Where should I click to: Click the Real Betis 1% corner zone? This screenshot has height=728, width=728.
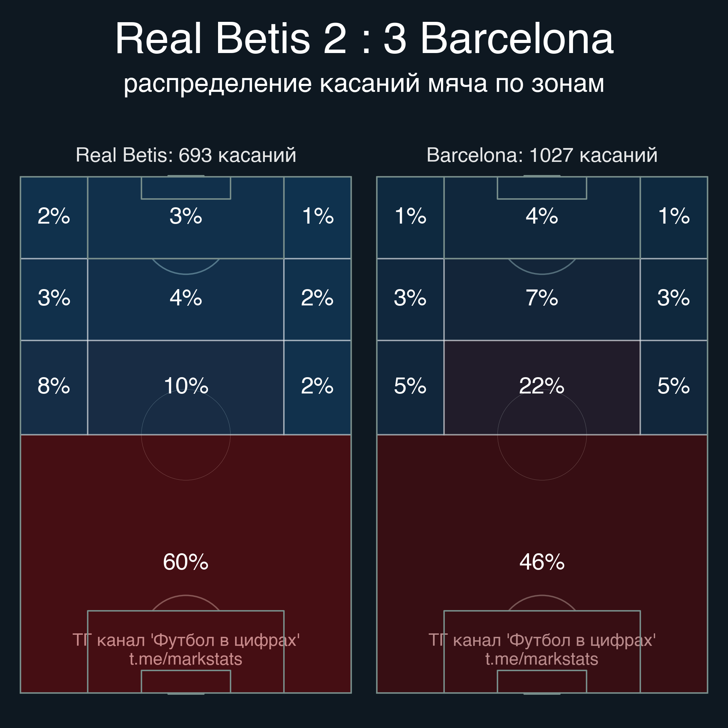click(318, 216)
